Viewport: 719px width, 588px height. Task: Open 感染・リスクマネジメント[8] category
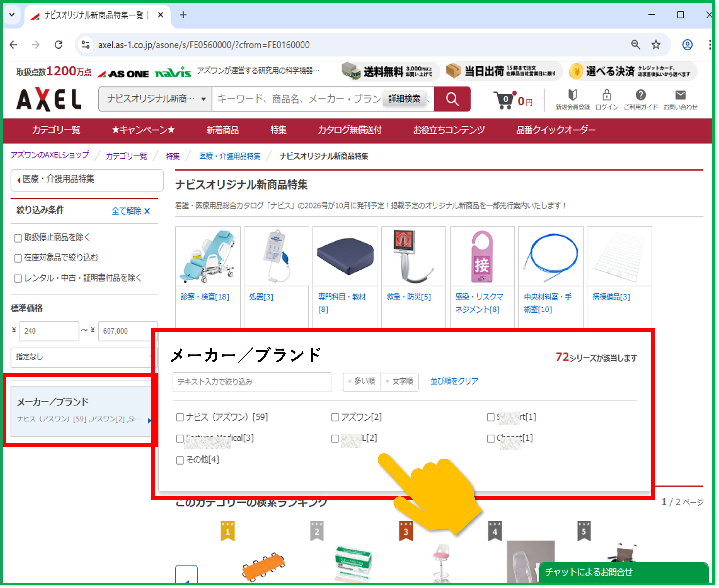pos(479,303)
